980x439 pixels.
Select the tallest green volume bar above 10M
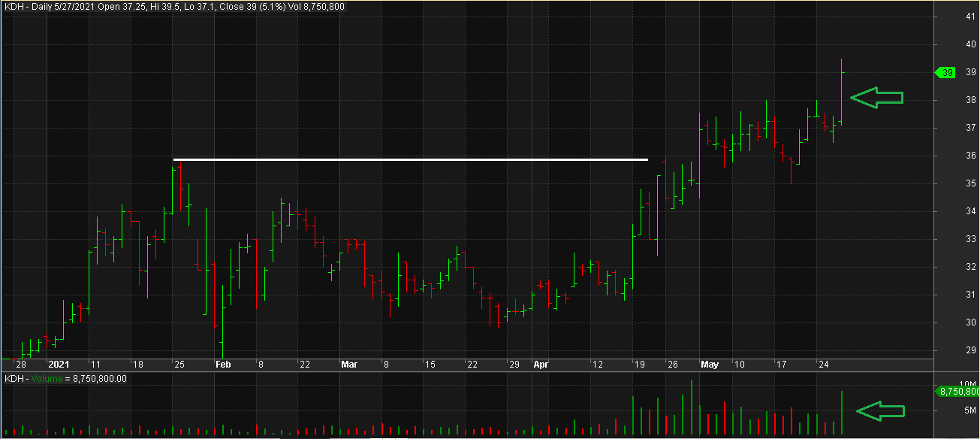(x=692, y=407)
